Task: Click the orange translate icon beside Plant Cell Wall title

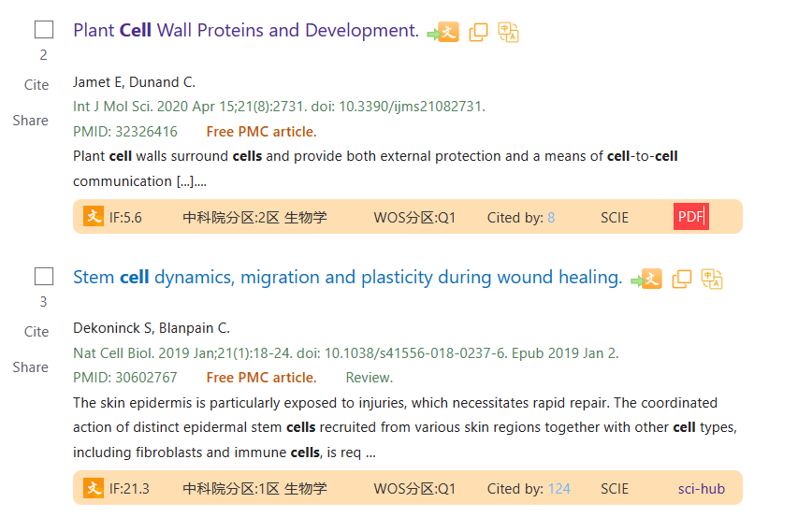Action: 443,32
